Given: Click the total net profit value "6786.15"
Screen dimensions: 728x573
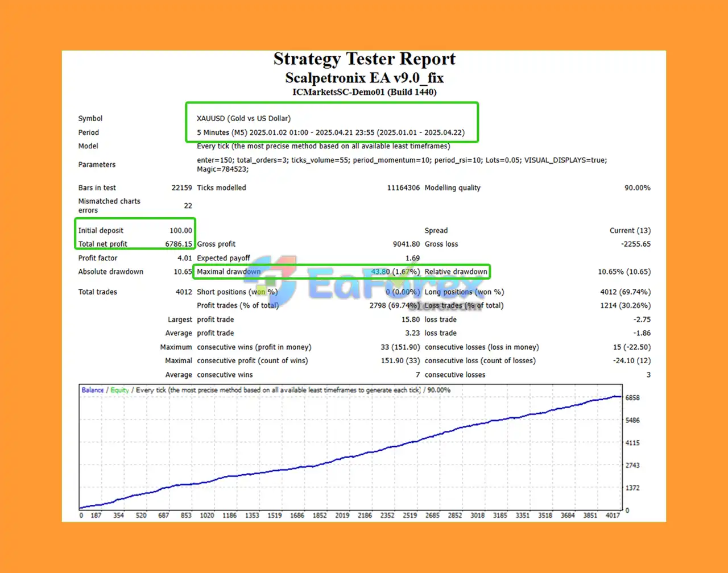Looking at the screenshot, I should [x=179, y=244].
